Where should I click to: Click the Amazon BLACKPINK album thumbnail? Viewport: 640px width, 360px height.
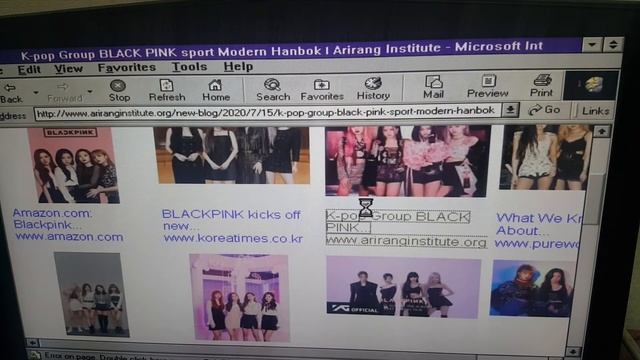pyautogui.click(x=74, y=165)
